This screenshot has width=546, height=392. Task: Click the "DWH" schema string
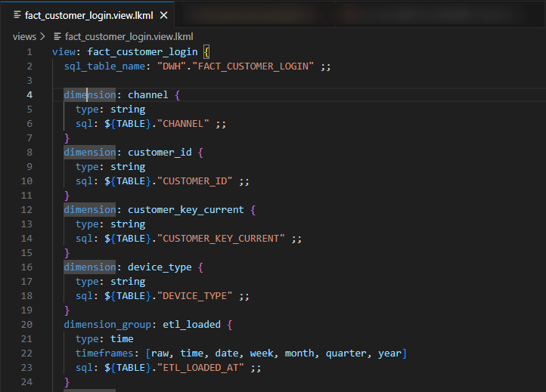172,66
